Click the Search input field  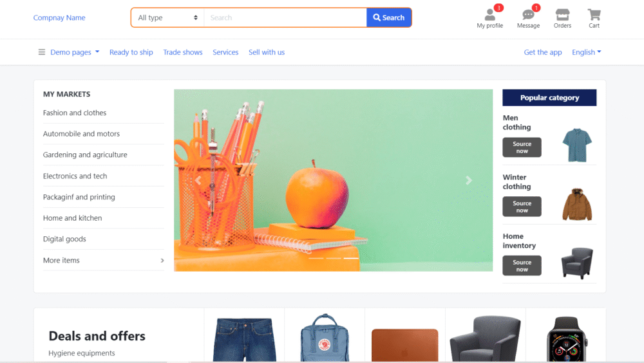coord(285,17)
